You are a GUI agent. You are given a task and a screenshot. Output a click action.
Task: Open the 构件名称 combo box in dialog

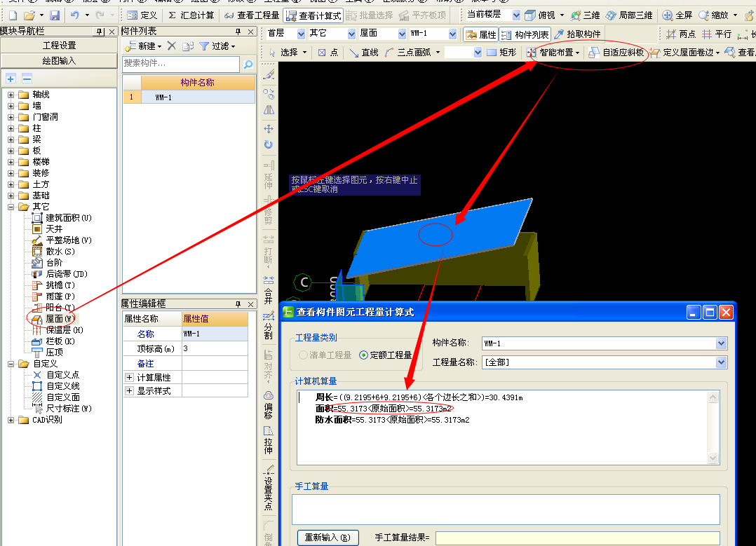604,343
